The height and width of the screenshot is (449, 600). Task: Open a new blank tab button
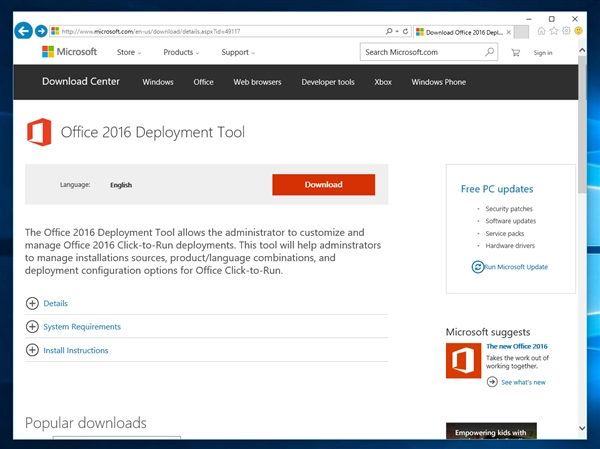[521, 32]
